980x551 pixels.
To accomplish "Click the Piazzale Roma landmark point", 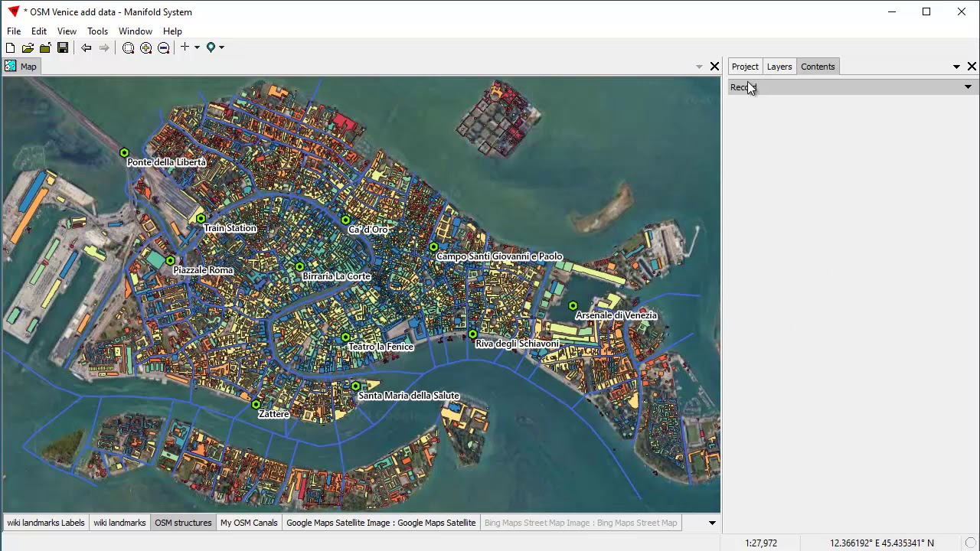I will pos(171,261).
